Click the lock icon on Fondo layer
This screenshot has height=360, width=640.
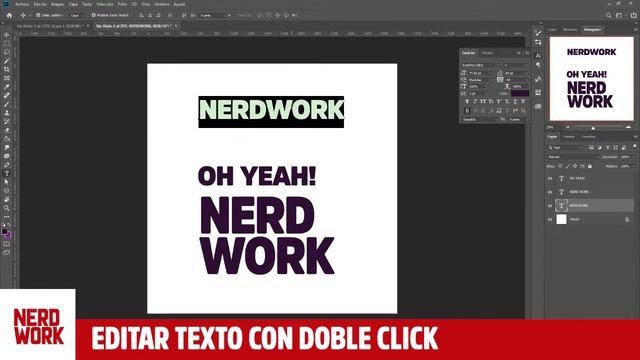[x=627, y=220]
